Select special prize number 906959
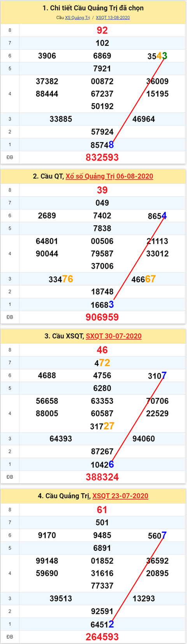The image size is (187, 644). pyautogui.click(x=102, y=317)
